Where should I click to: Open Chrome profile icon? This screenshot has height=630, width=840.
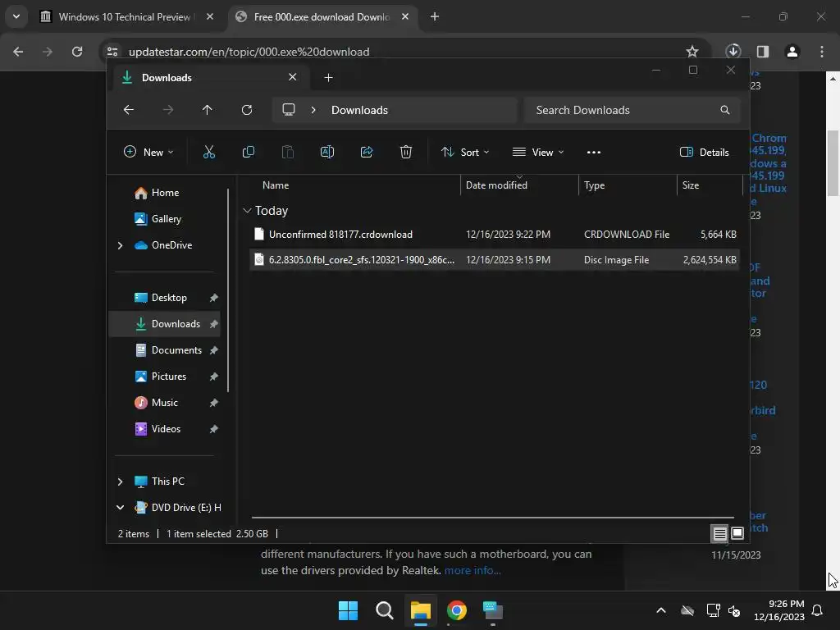click(x=792, y=52)
